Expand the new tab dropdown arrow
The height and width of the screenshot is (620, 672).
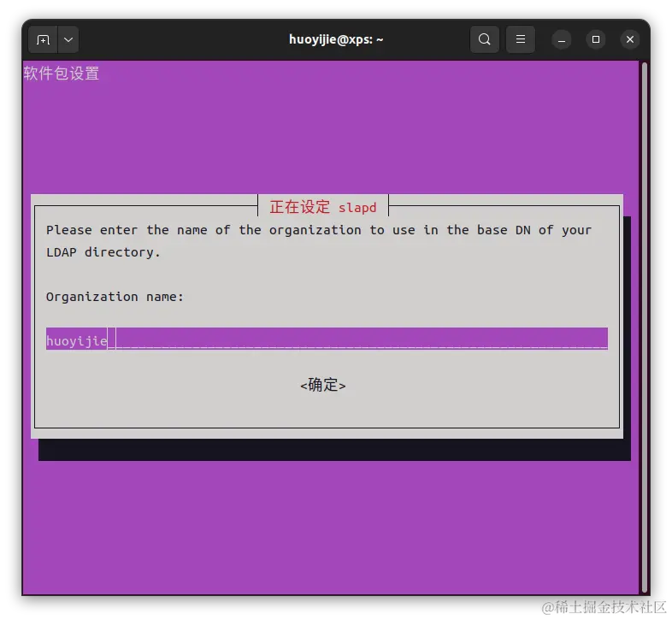point(68,40)
